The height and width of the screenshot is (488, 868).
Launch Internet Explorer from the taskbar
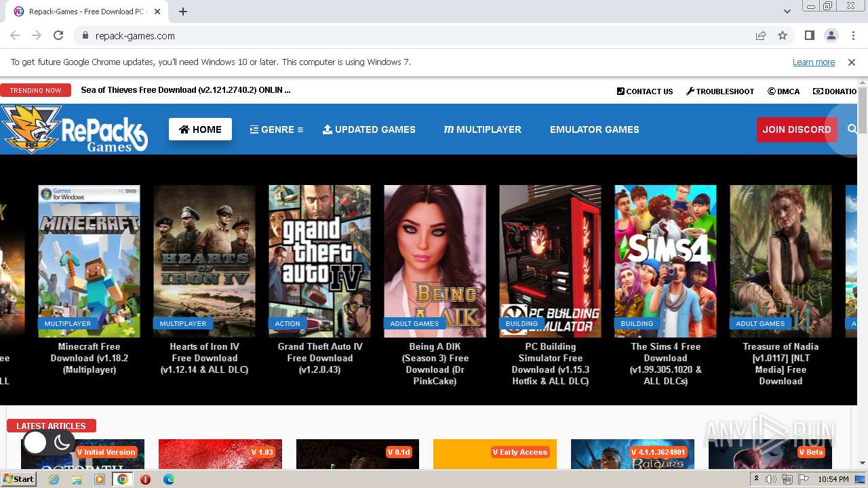point(54,479)
